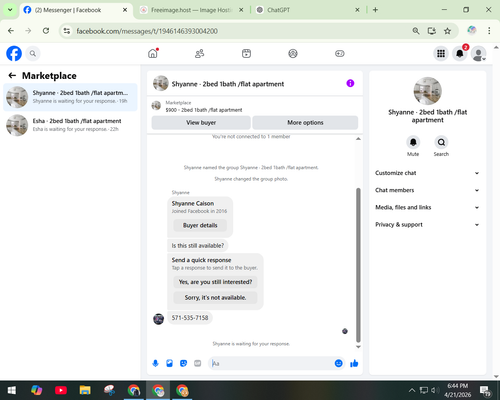Open the Gaming icon in top navigation
The width and height of the screenshot is (500, 400).
point(340,53)
